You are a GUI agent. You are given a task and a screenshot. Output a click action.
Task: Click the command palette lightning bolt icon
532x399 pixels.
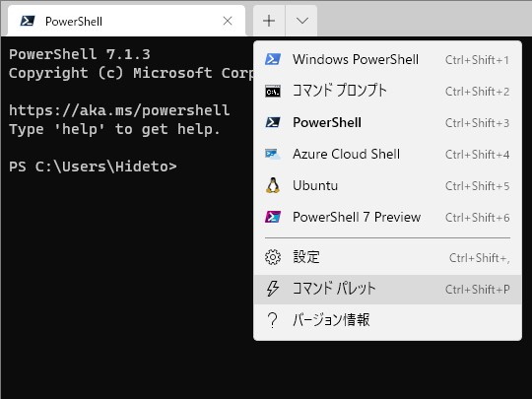pos(273,289)
